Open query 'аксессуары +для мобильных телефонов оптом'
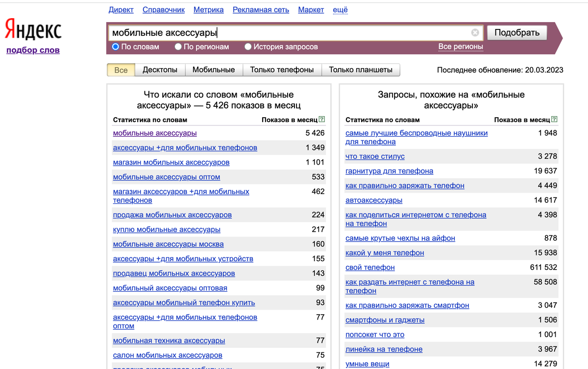588x369 pixels. (185, 322)
